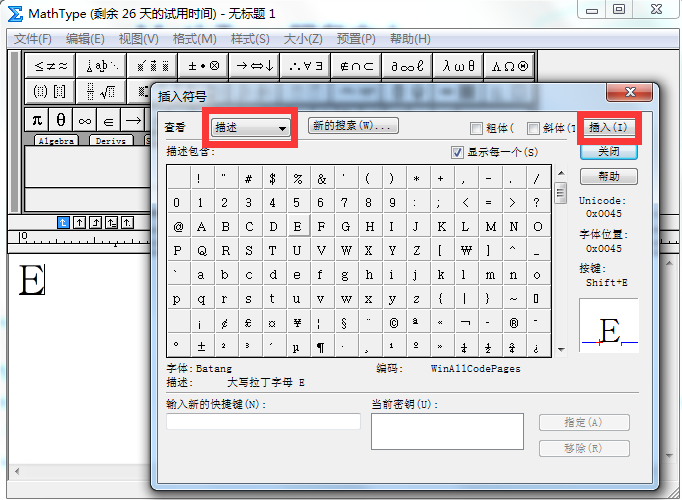Switch to the Derivs tab
Viewport: 682px width, 500px height.
click(x=111, y=140)
